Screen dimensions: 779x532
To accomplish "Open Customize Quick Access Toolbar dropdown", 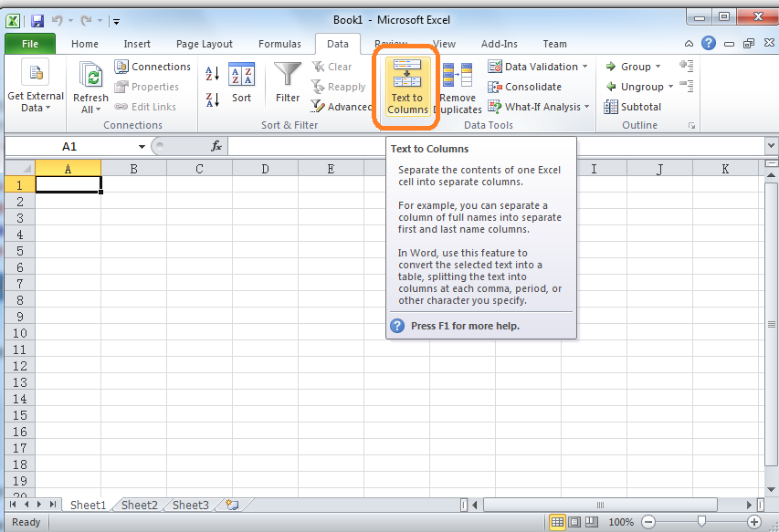I will pos(116,21).
